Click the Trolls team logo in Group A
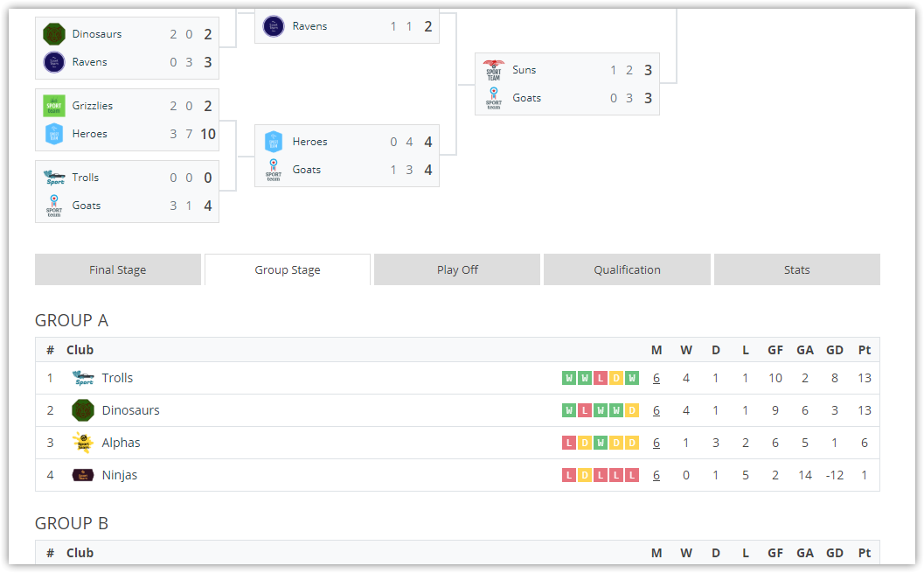 pyautogui.click(x=82, y=377)
